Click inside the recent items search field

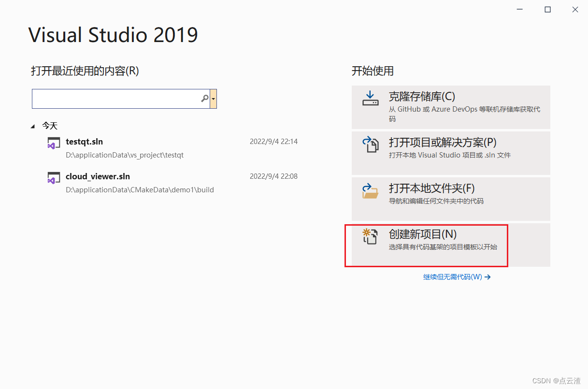pyautogui.click(x=116, y=99)
